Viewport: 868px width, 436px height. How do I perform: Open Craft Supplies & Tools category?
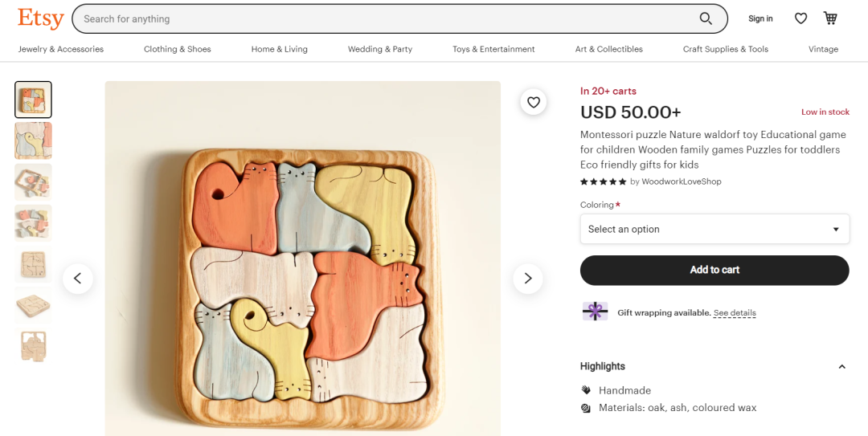[725, 49]
